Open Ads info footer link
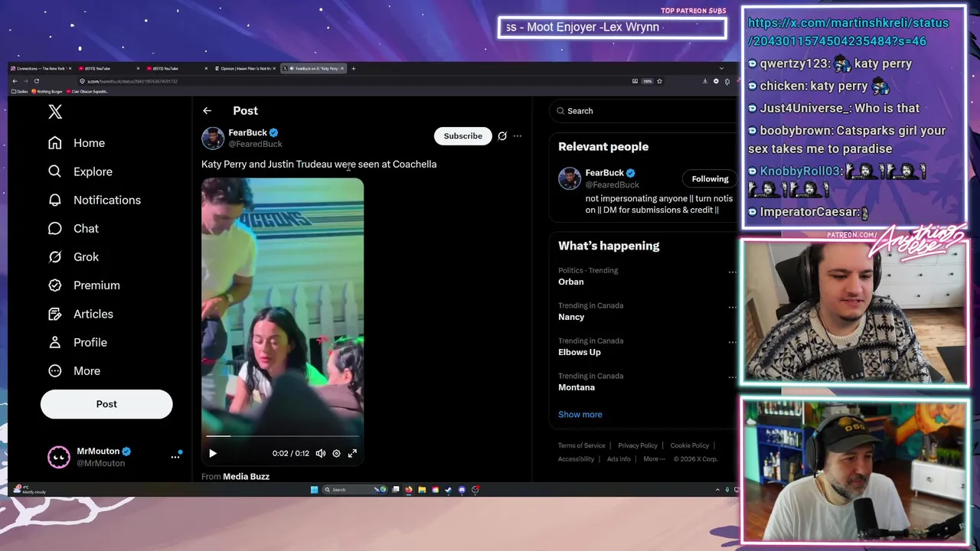 pyautogui.click(x=619, y=459)
